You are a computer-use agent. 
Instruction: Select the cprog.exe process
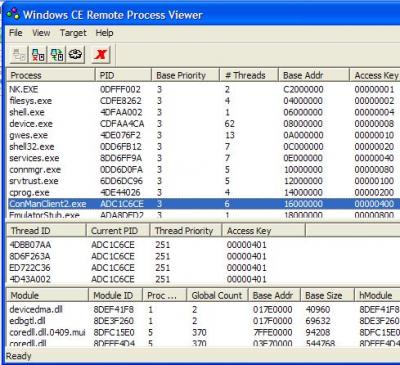pos(203,192)
